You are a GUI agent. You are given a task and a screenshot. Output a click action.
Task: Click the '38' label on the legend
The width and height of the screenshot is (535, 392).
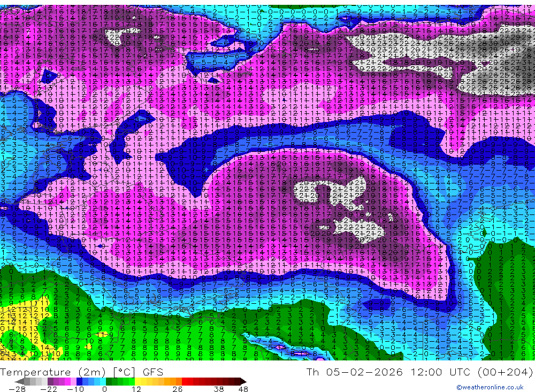[x=218, y=389]
